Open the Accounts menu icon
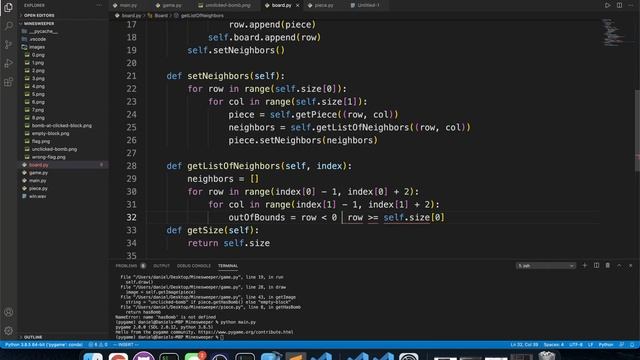Screen dimensions: 640x360 pos(8,312)
